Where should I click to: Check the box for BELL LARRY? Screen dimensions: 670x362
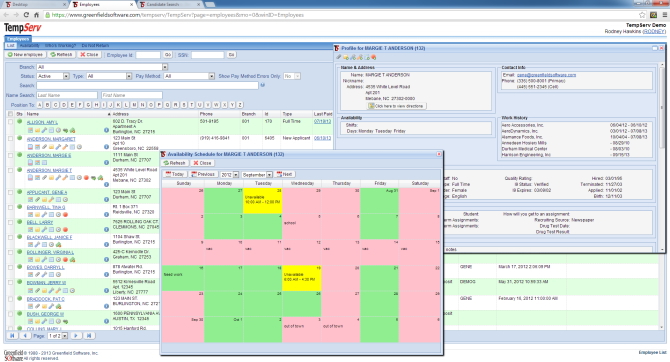pos(10,222)
